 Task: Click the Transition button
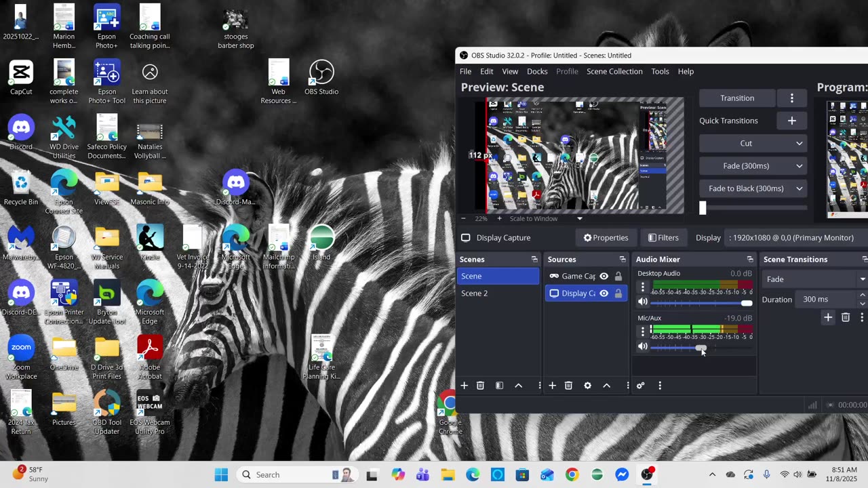(x=737, y=98)
